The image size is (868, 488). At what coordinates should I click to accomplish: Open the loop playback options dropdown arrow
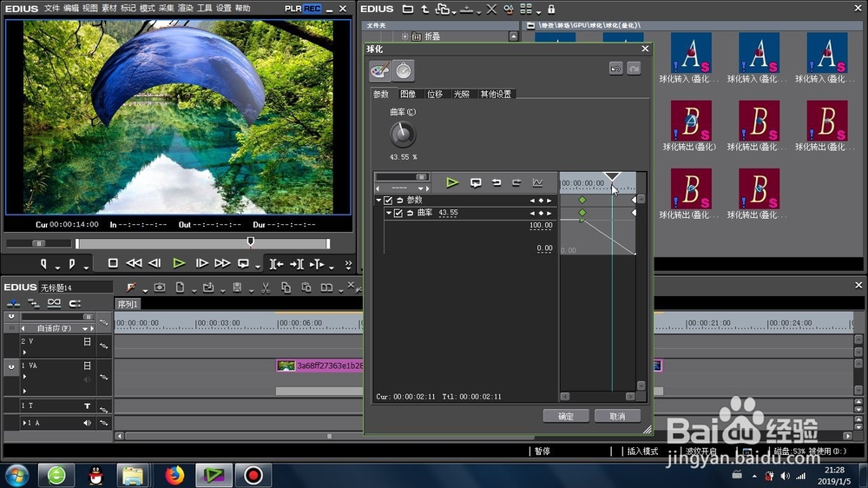pos(258,267)
